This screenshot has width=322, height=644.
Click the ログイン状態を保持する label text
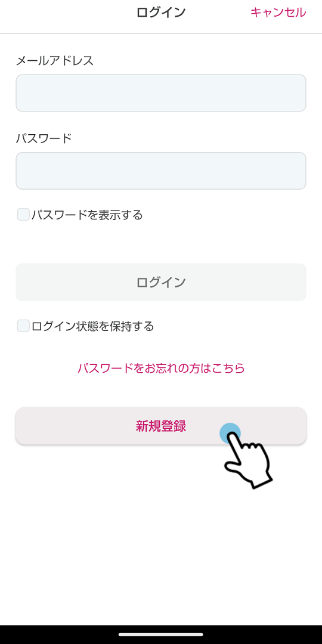92,327
